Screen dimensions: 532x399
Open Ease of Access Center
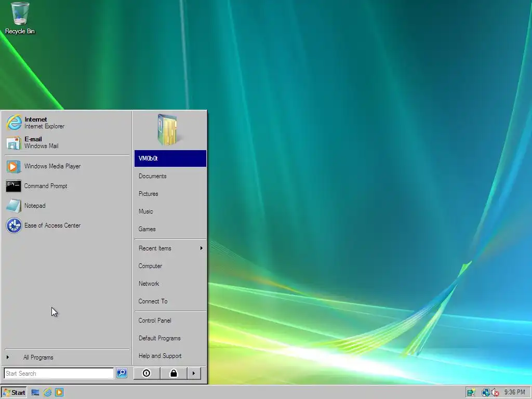pyautogui.click(x=67, y=225)
